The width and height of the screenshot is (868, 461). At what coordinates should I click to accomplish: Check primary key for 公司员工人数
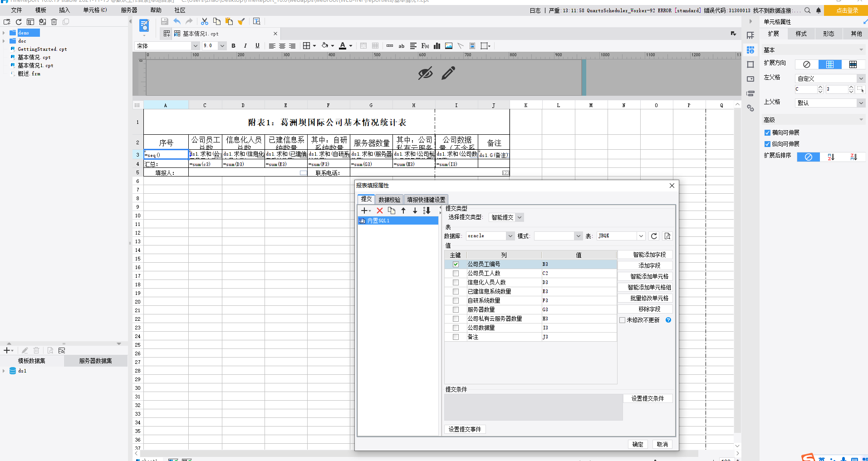[456, 273]
